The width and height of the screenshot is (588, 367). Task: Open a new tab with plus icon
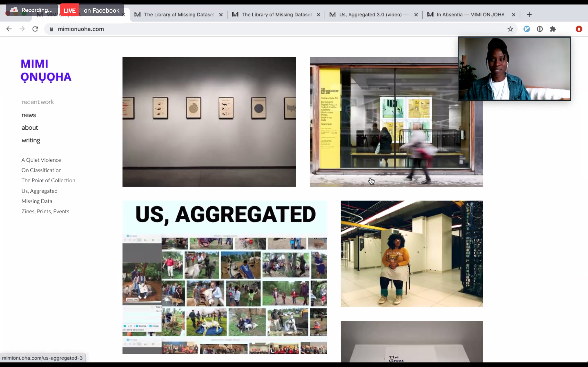(x=529, y=14)
